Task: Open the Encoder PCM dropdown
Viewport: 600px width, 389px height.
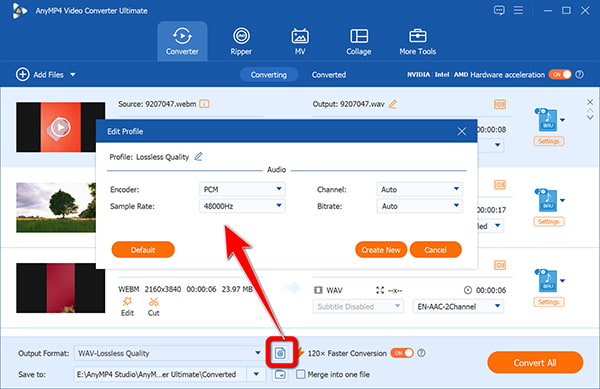Action: tap(242, 189)
